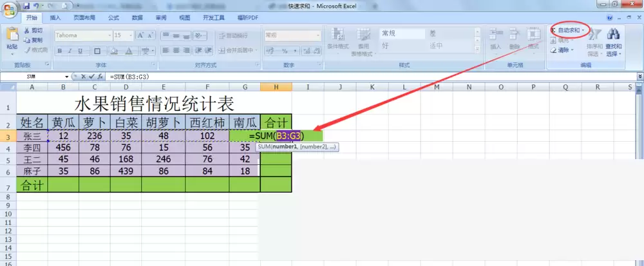Open Find & Select (查找和选择) binoculars
Screen dimensions: 644x266
coord(613,42)
